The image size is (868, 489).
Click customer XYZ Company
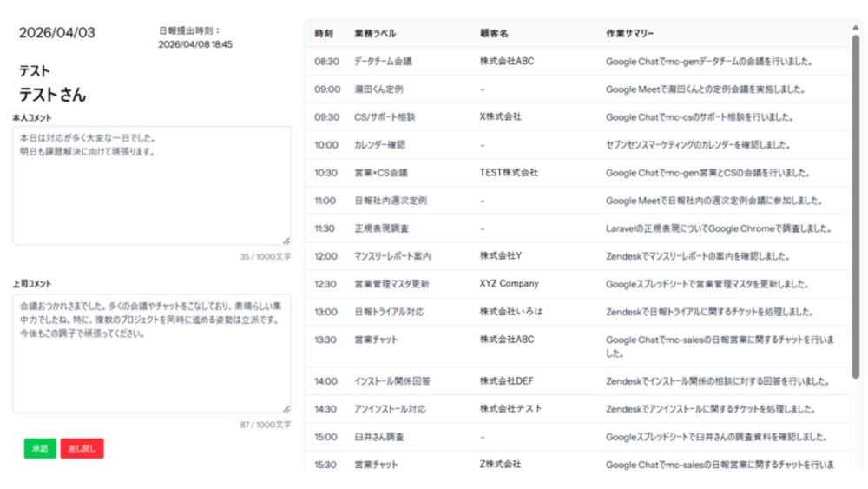[x=509, y=283]
